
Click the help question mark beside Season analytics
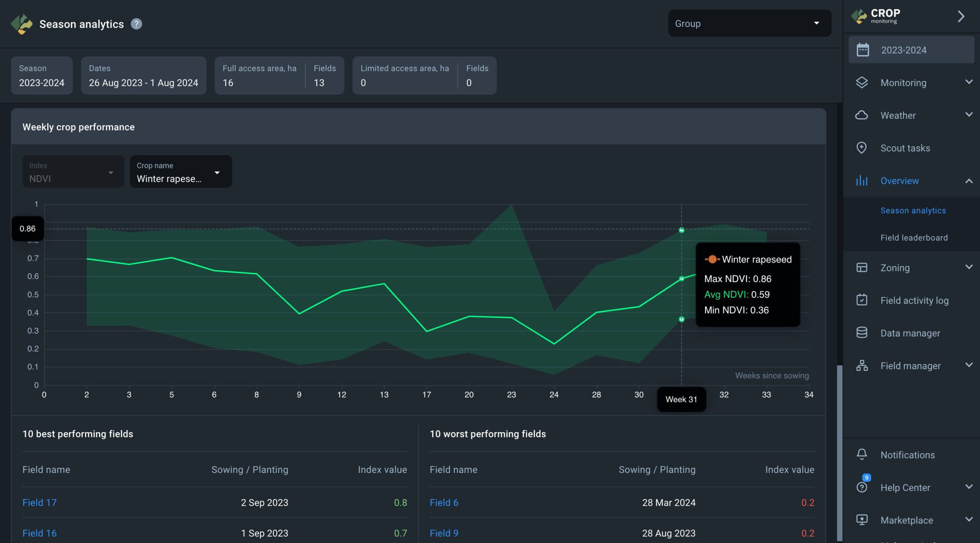click(x=136, y=24)
